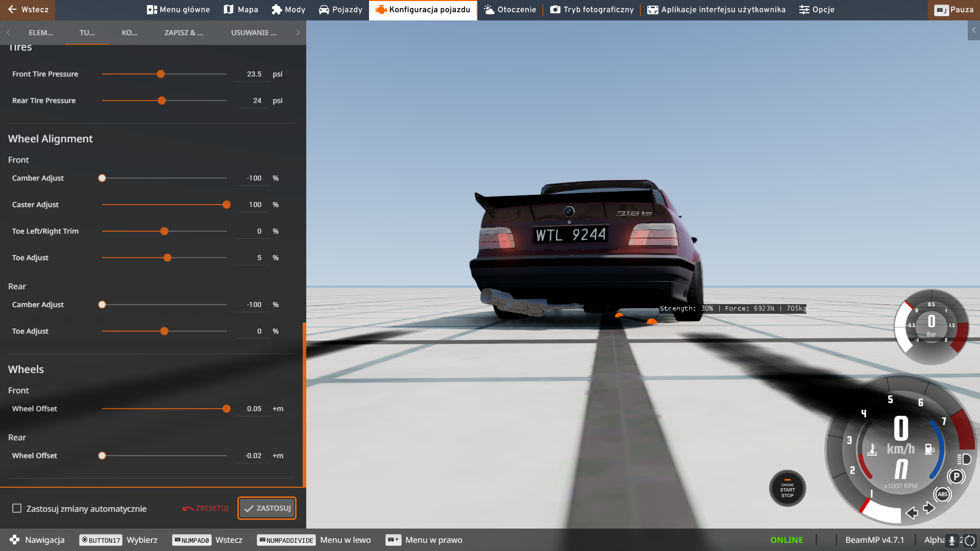The image size is (980, 551).
Task: Click the ABS indicator icon
Action: point(942,494)
